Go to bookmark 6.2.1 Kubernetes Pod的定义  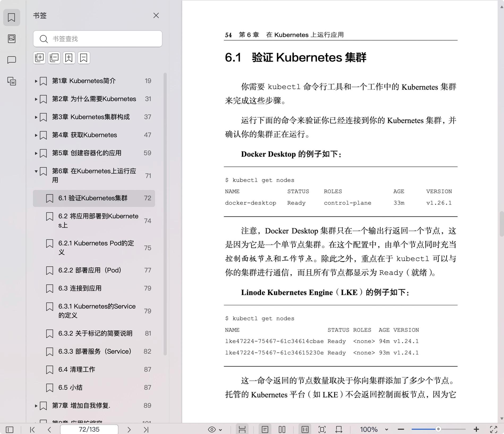(x=94, y=248)
